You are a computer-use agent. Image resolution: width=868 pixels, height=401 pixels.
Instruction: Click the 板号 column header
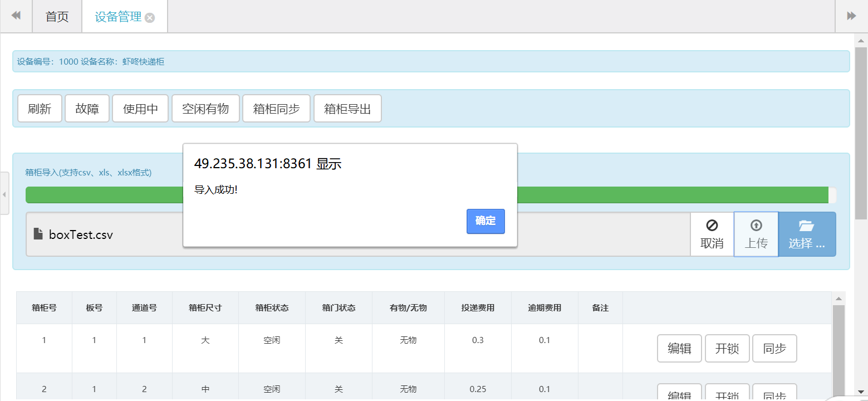[94, 307]
